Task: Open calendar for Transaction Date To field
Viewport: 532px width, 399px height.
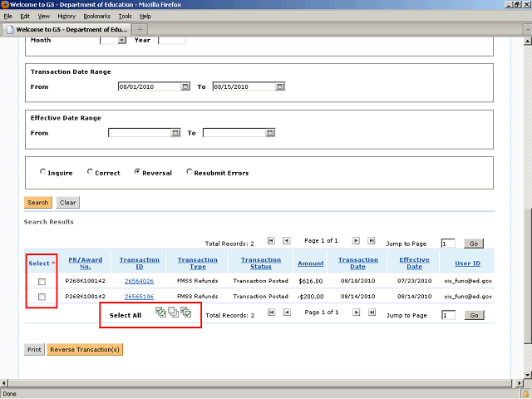Action: point(280,86)
